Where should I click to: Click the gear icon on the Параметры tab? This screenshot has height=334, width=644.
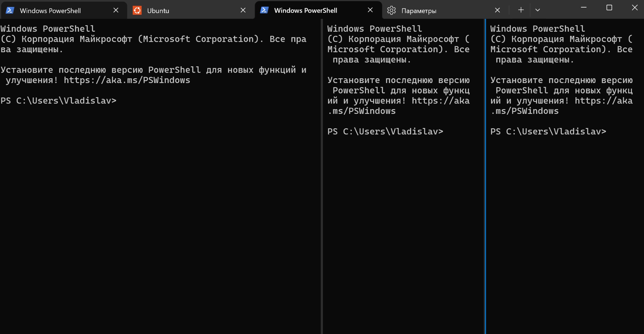pyautogui.click(x=391, y=10)
